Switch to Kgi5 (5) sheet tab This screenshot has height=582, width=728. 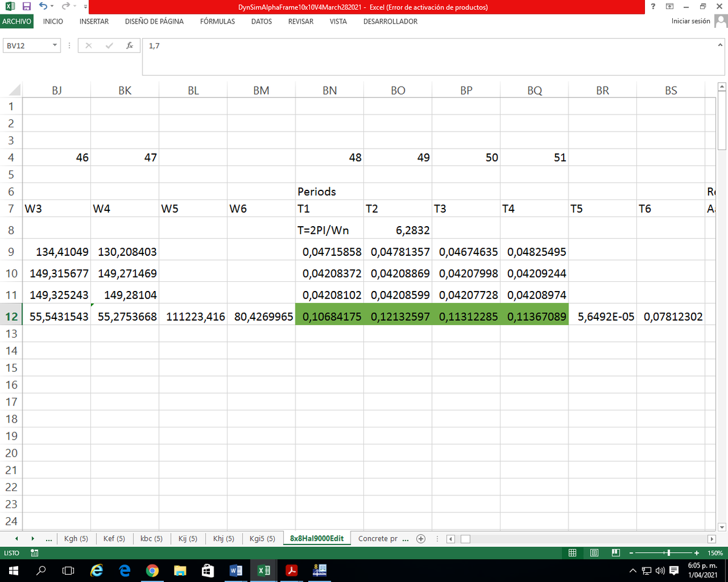pos(263,538)
